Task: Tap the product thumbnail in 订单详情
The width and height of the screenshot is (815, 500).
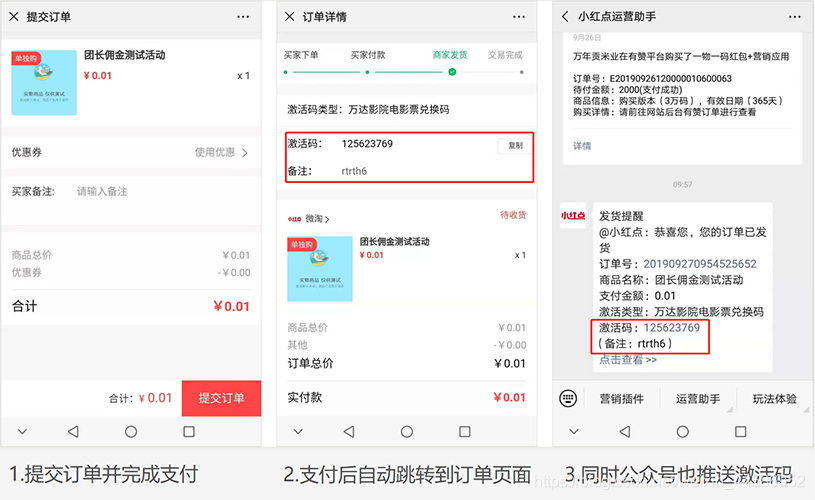Action: pyautogui.click(x=320, y=269)
